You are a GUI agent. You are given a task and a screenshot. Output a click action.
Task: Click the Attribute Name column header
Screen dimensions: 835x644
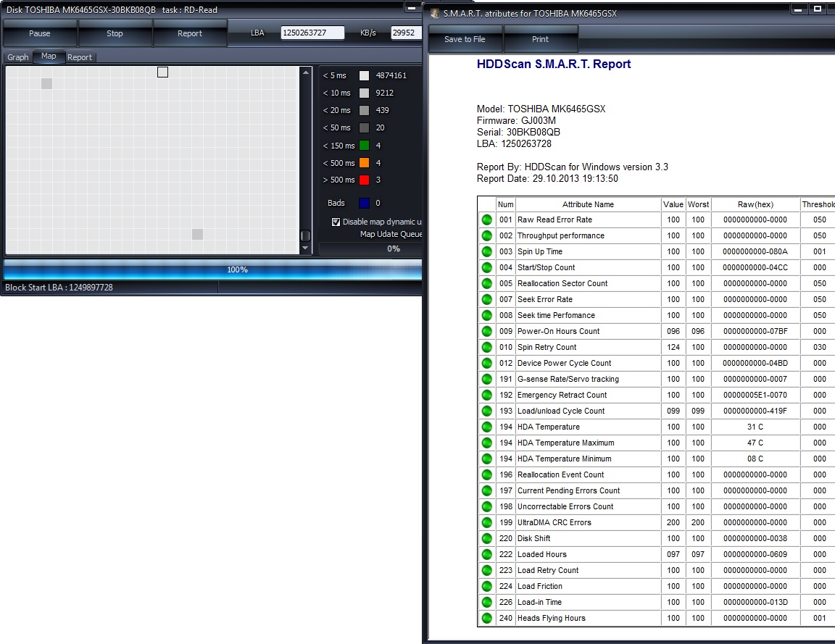[588, 204]
